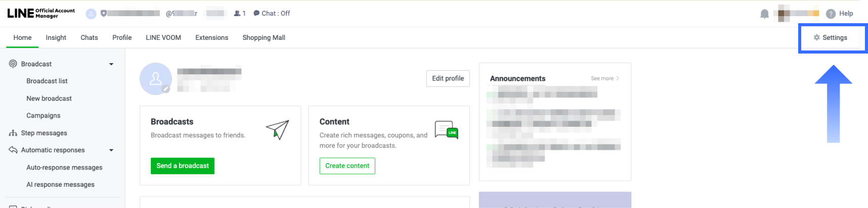
Task: Collapse the Broadcast sidebar section arrow
Action: coord(111,64)
